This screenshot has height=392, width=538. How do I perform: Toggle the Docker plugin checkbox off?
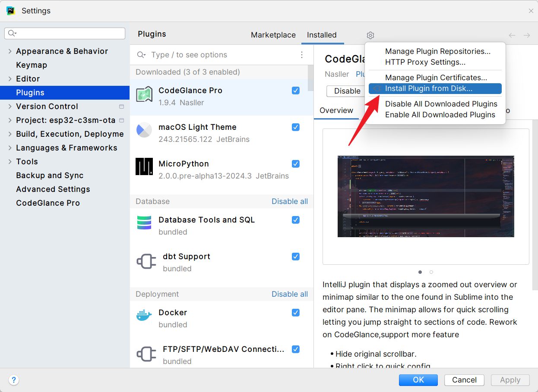tap(295, 313)
